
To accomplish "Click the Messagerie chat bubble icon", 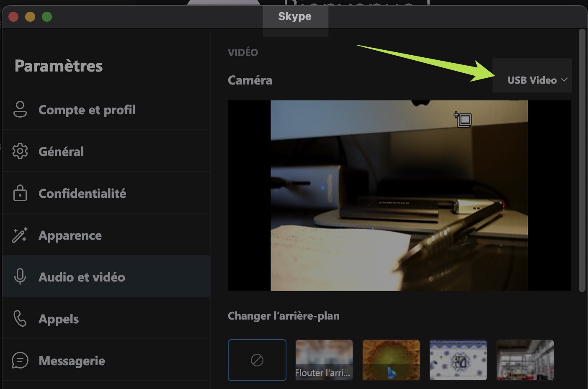I will click(20, 360).
